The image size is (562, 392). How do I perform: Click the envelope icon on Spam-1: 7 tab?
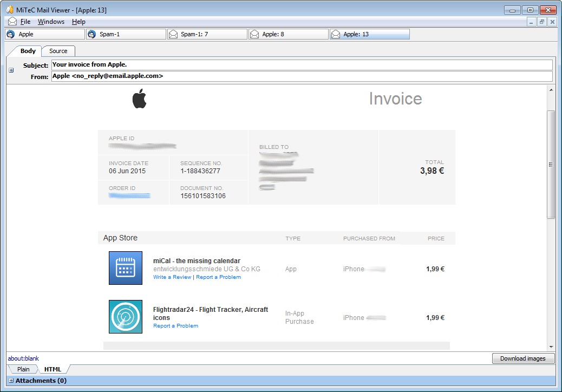[173, 34]
